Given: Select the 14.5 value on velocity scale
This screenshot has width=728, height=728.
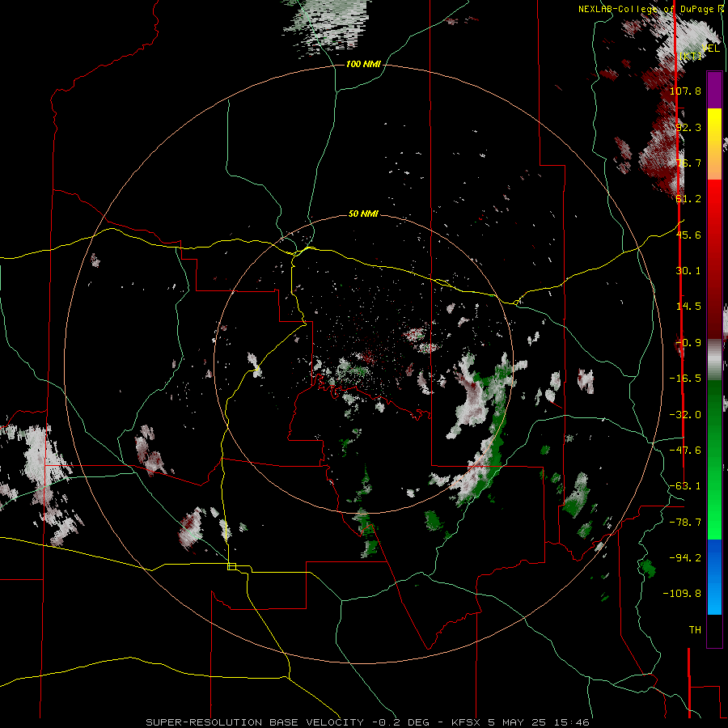Looking at the screenshot, I should coord(688,307).
